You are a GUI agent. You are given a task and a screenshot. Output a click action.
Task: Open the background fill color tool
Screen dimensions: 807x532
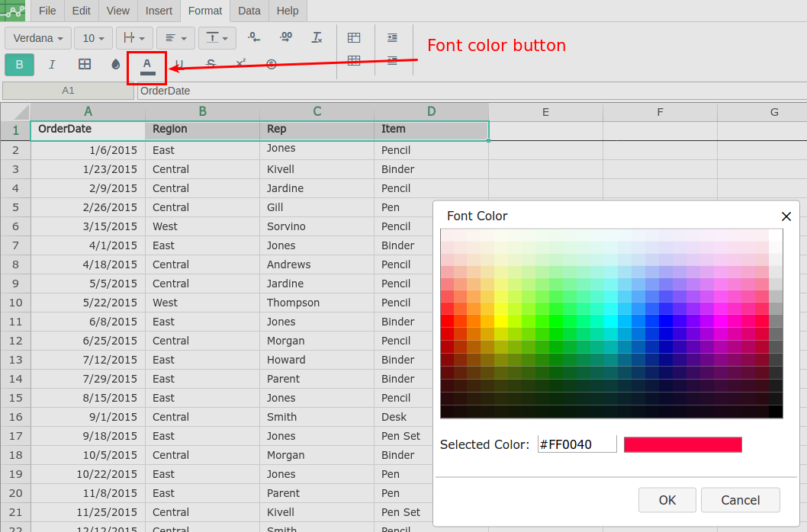(x=115, y=65)
